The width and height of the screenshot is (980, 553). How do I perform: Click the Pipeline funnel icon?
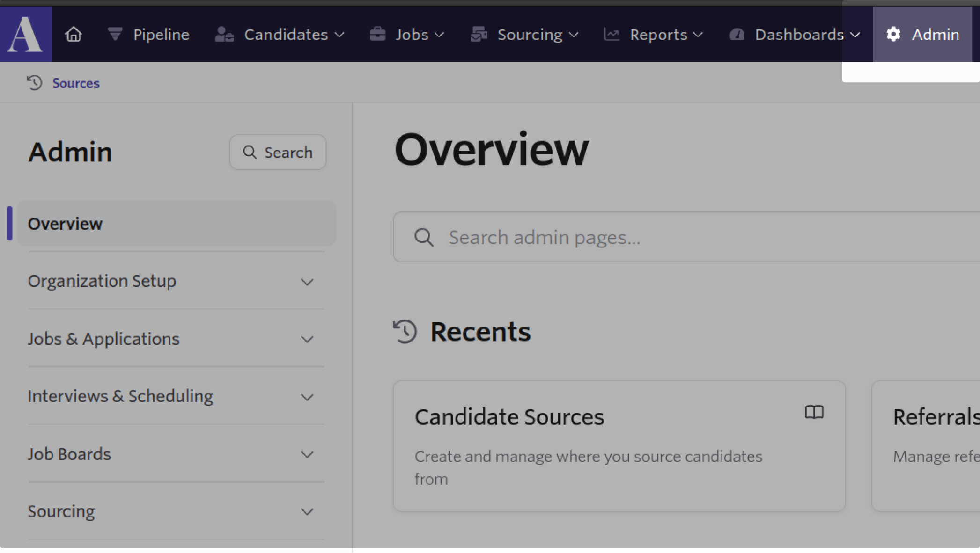click(115, 34)
